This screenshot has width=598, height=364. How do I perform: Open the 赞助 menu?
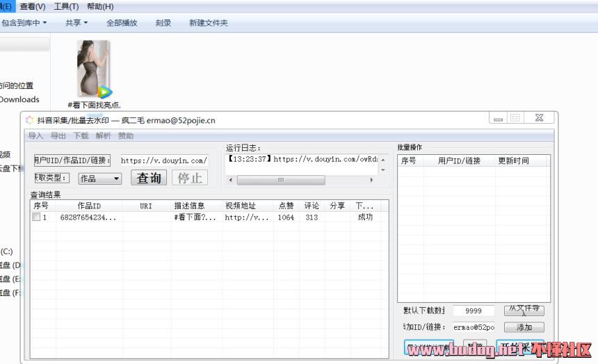click(126, 136)
